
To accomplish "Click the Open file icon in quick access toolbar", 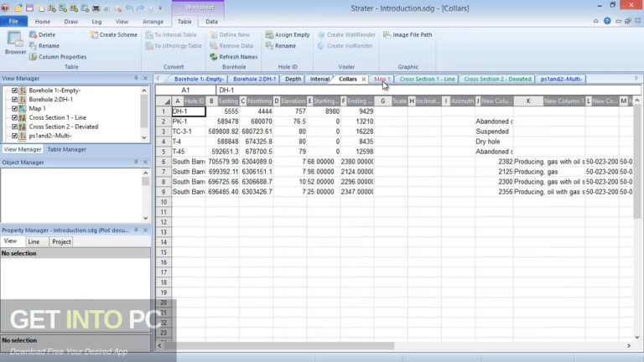I will coord(18,8).
